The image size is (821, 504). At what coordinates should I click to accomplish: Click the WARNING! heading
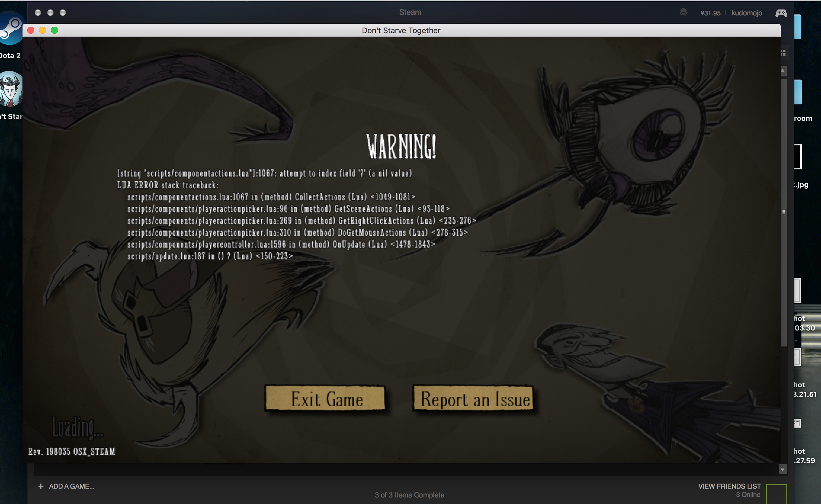pos(401,146)
